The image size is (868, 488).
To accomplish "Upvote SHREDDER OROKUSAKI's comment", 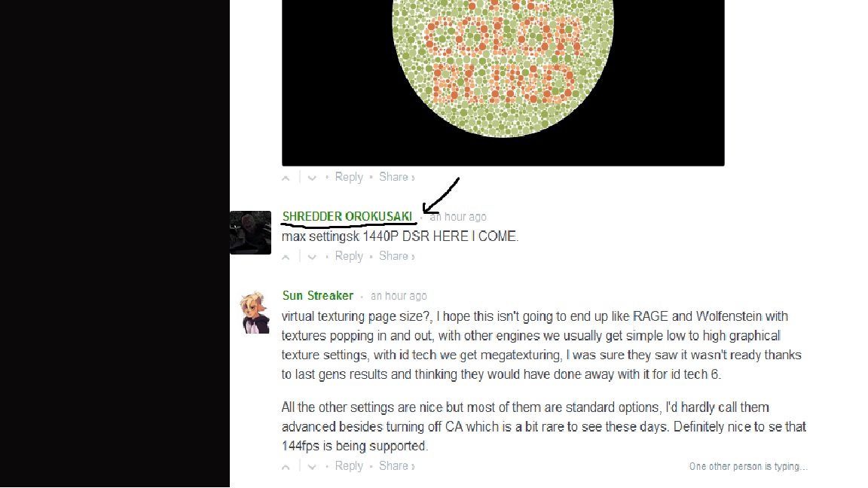I will (286, 258).
